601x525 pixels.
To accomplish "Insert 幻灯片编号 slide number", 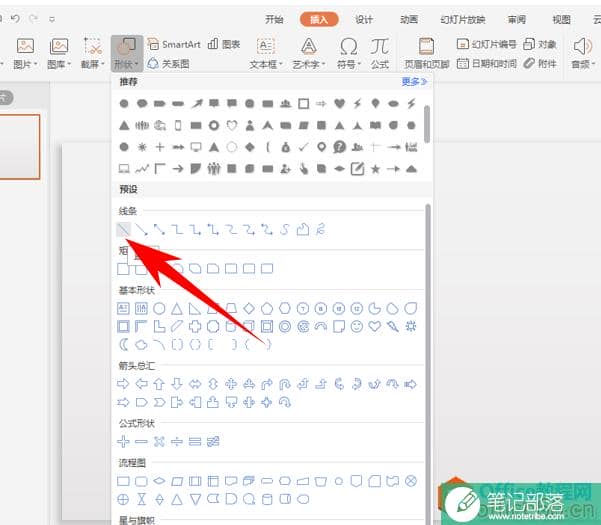I will pyautogui.click(x=487, y=44).
